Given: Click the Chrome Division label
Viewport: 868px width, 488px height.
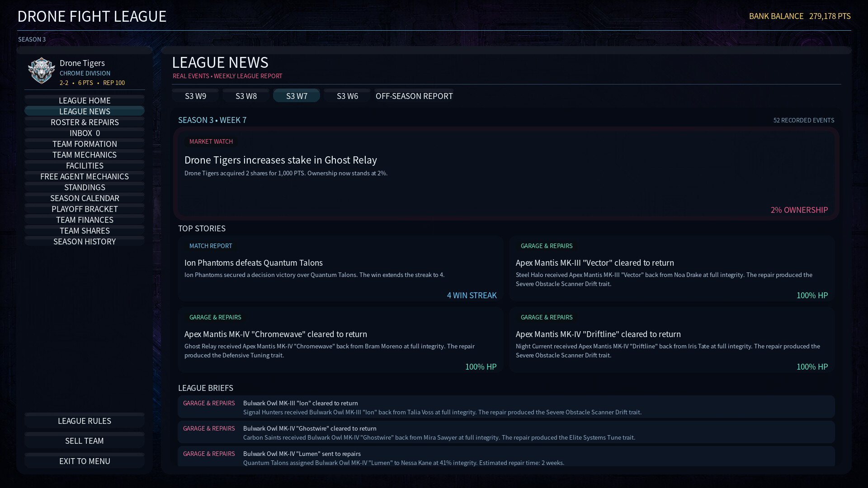Looking at the screenshot, I should (x=85, y=73).
